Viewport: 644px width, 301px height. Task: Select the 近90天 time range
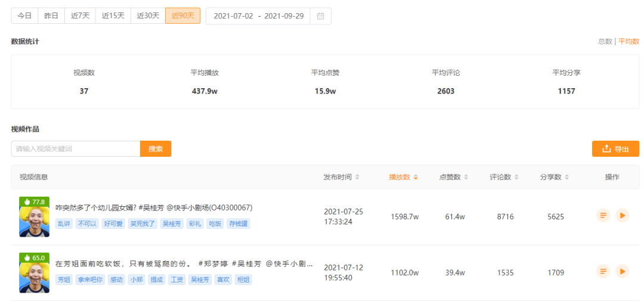click(x=183, y=16)
